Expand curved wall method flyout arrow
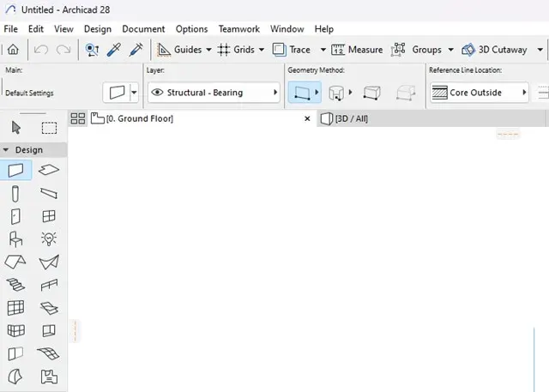Screen dimensions: 549x392 [x=350, y=93]
